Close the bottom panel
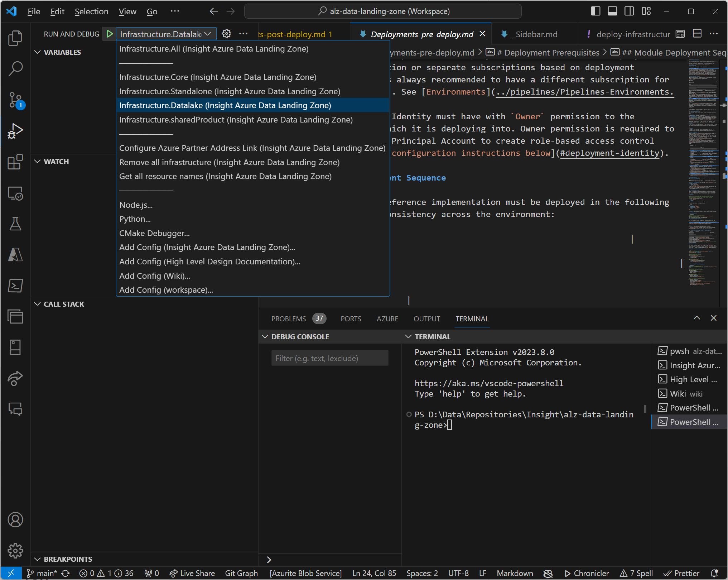The height and width of the screenshot is (580, 728). click(713, 318)
